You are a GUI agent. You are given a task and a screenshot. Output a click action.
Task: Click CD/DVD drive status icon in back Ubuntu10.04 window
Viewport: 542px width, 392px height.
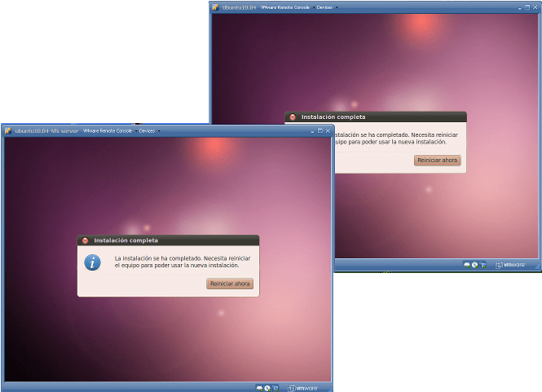(475, 265)
